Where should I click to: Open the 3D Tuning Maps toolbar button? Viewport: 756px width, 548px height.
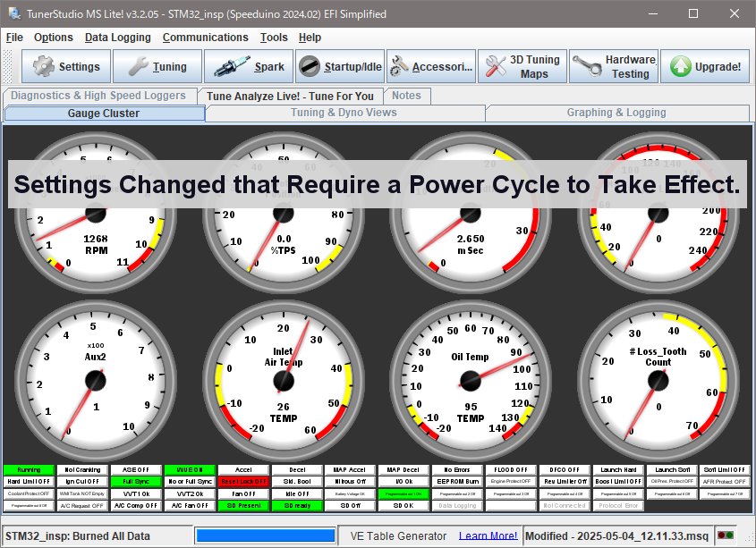point(522,66)
